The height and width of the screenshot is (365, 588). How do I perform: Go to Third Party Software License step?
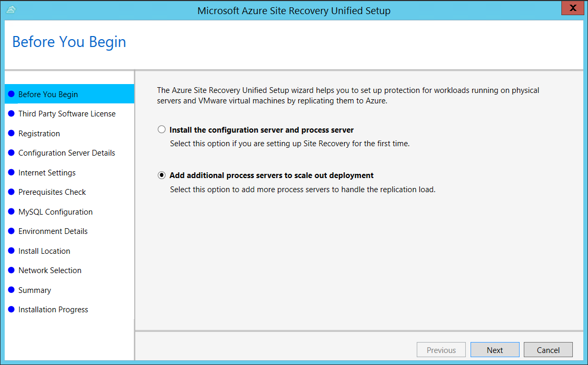[67, 114]
